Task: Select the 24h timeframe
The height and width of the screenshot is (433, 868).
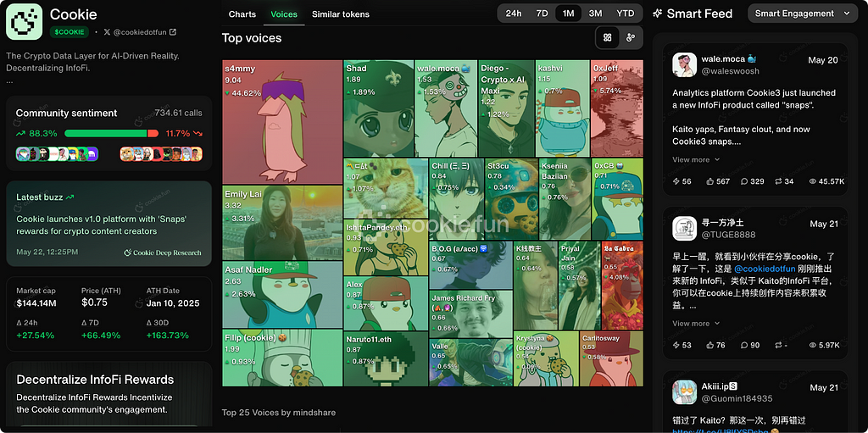Action: click(x=514, y=14)
